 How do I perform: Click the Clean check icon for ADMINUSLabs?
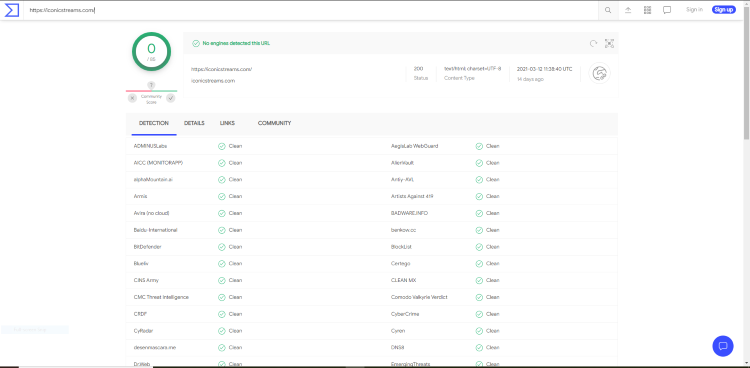(x=221, y=146)
